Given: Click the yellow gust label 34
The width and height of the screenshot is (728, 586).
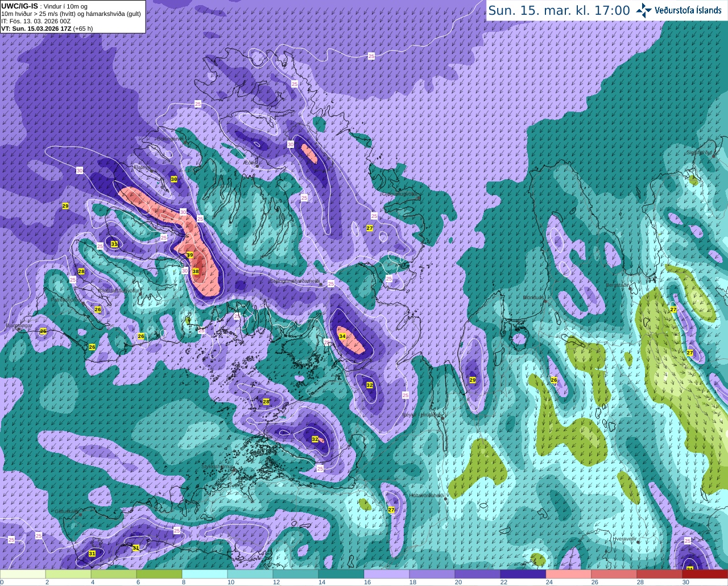Looking at the screenshot, I should [x=342, y=336].
